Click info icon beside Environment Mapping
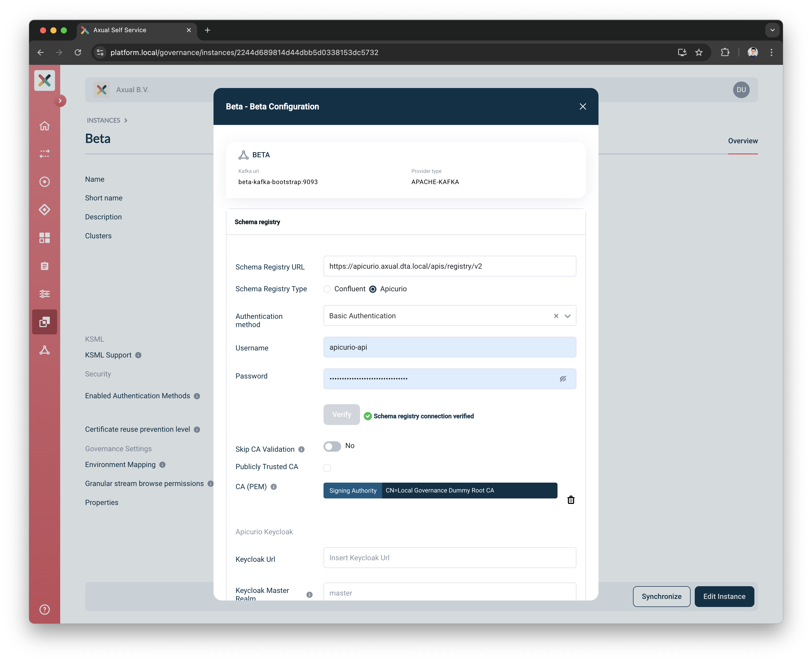 tap(162, 464)
